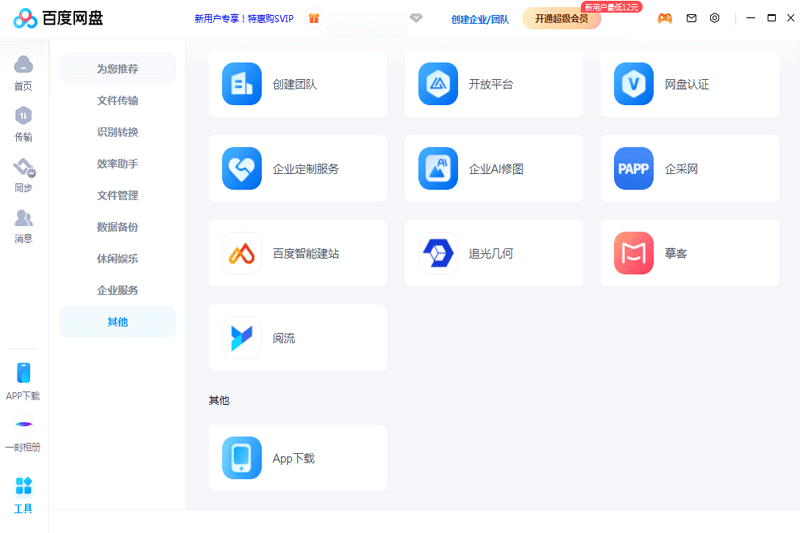Click the 新用户最低12元 red badge
The width and height of the screenshot is (800, 533).
[x=611, y=7]
